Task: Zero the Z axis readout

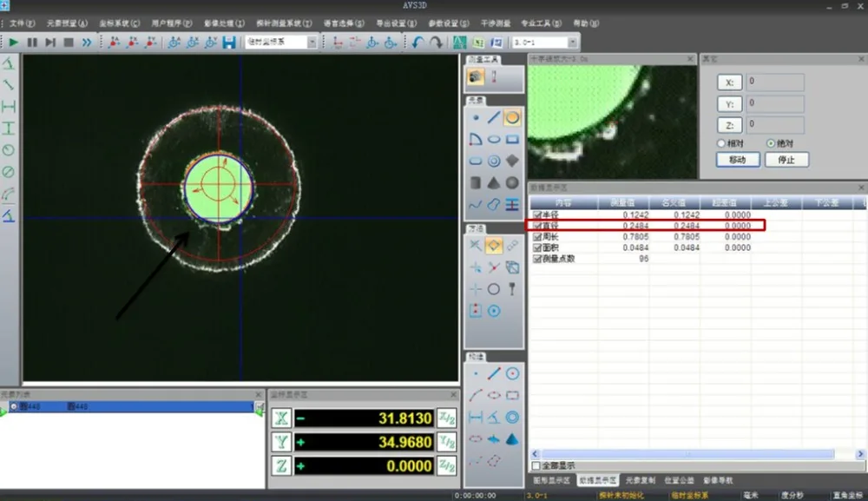Action: click(x=281, y=465)
